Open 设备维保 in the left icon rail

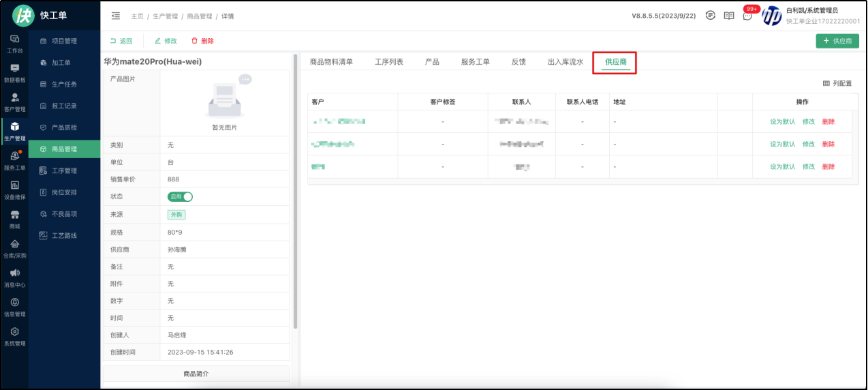[x=14, y=190]
